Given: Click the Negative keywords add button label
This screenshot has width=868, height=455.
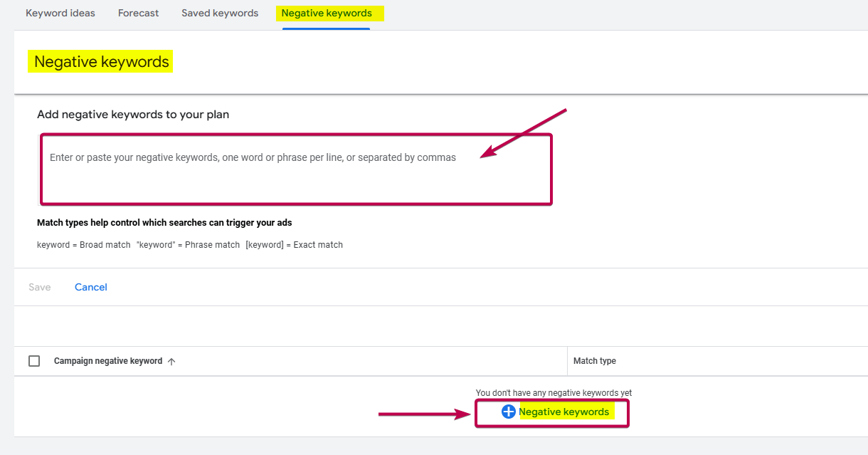Looking at the screenshot, I should pos(563,412).
